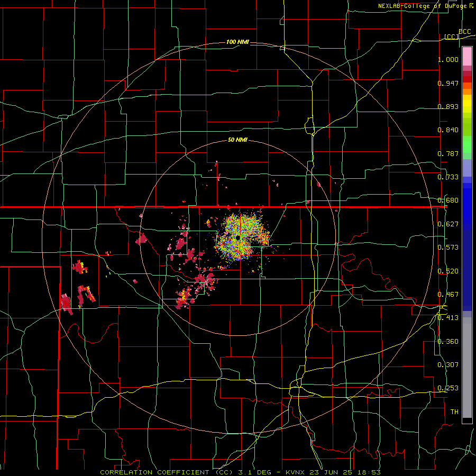Pick the lavender swatch on the color scale
Viewport: 476px width, 476px height.
click(467, 168)
